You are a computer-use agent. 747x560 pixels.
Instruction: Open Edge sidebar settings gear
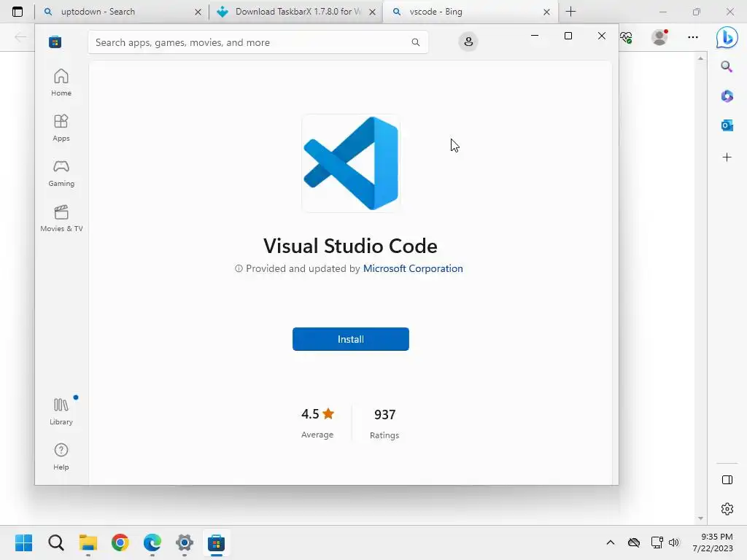click(727, 508)
